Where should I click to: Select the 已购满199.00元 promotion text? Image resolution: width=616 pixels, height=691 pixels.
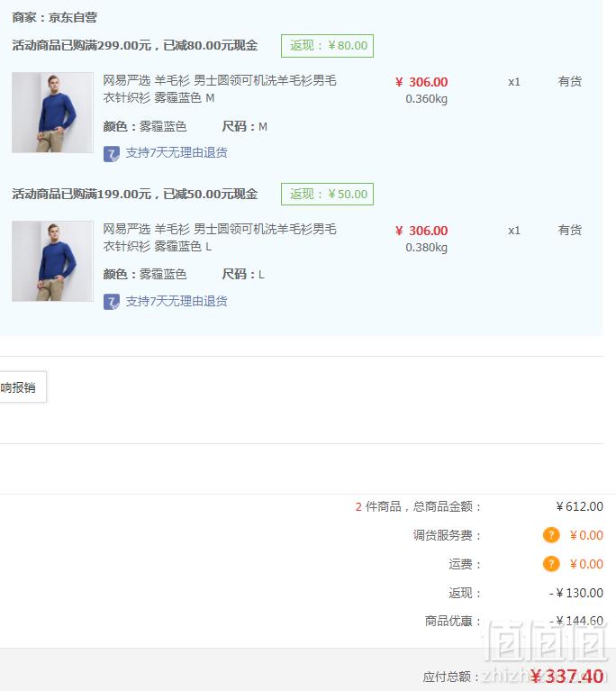click(135, 194)
